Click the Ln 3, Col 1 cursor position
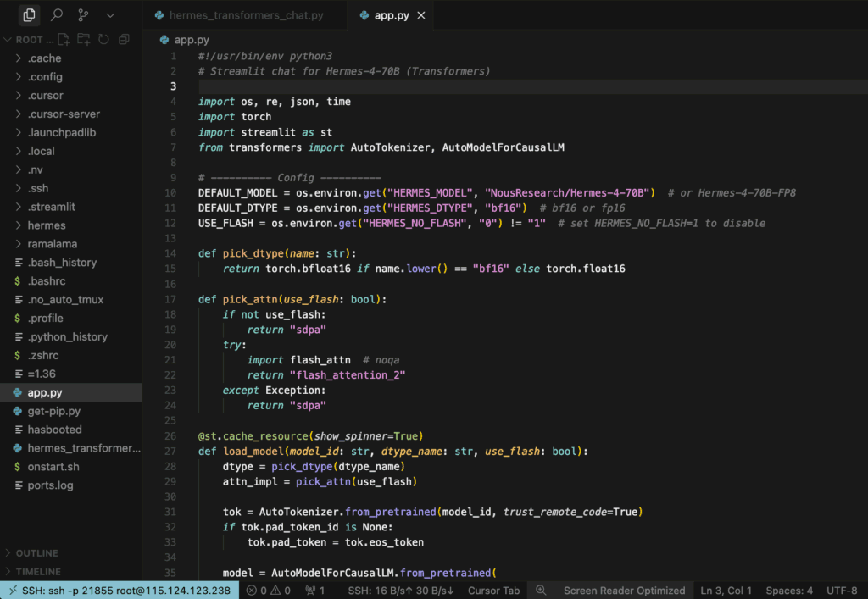Screen dimensions: 868x599 click(726, 591)
